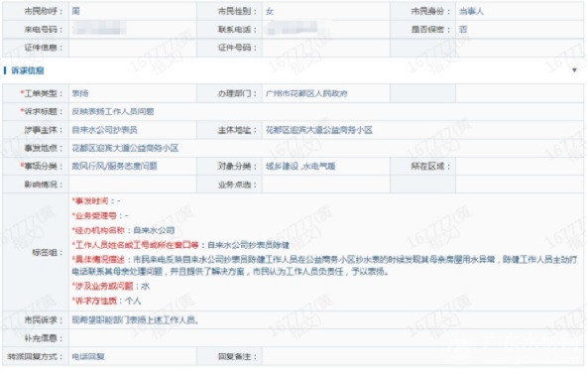Screen dimensions: 588x374
Task: Click the 诉求信息 section header
Action: (28, 70)
